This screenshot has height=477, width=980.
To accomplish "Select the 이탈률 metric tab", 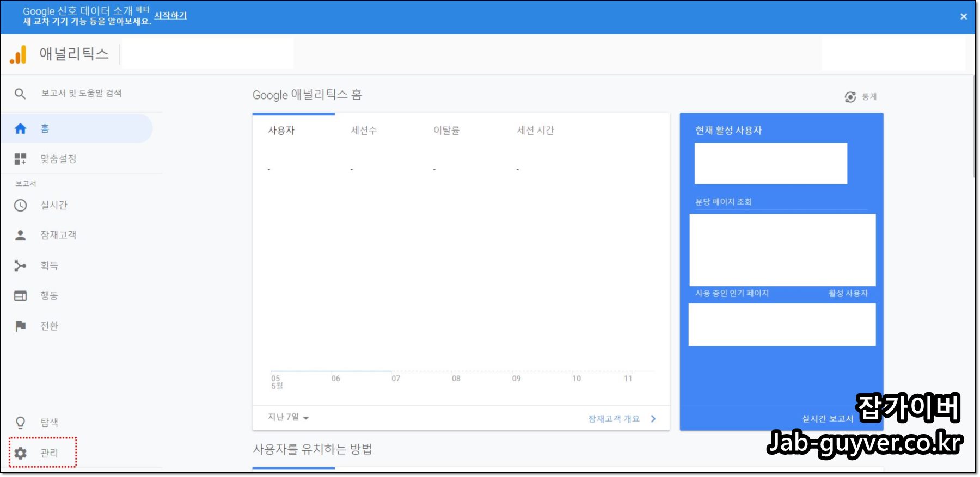I will [x=446, y=130].
